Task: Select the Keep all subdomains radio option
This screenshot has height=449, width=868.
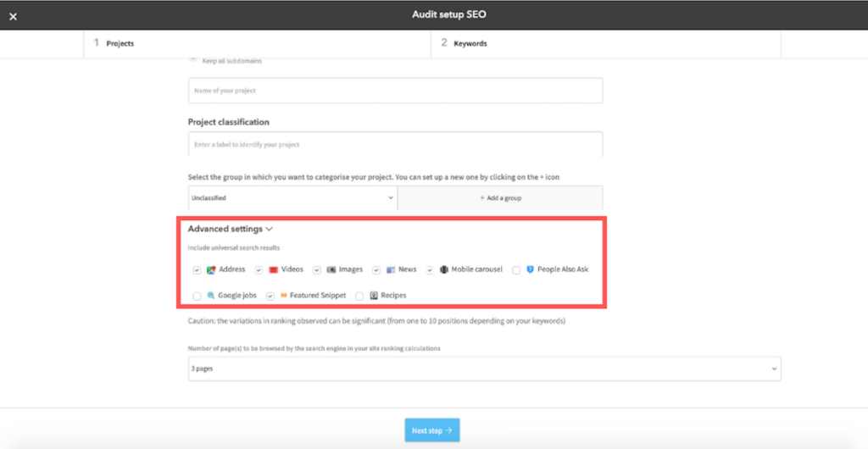Action: click(192, 57)
